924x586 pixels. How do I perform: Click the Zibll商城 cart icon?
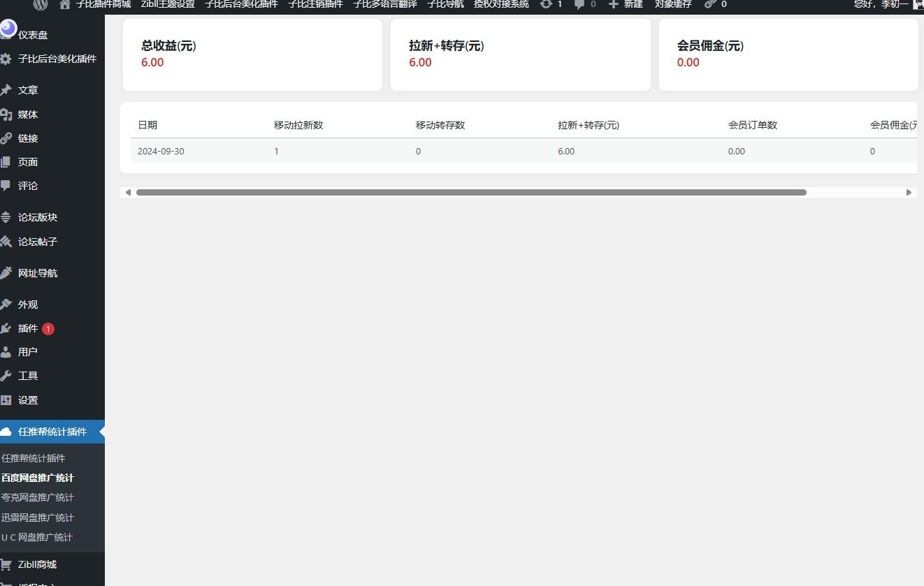pos(6,564)
